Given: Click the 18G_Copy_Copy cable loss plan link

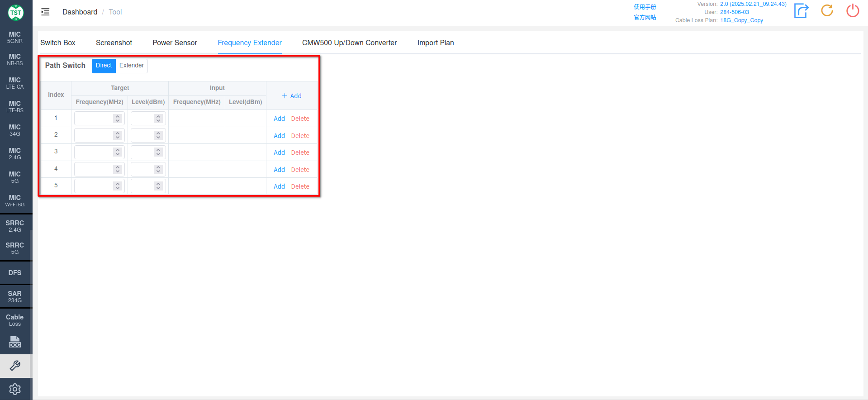Looking at the screenshot, I should 741,20.
